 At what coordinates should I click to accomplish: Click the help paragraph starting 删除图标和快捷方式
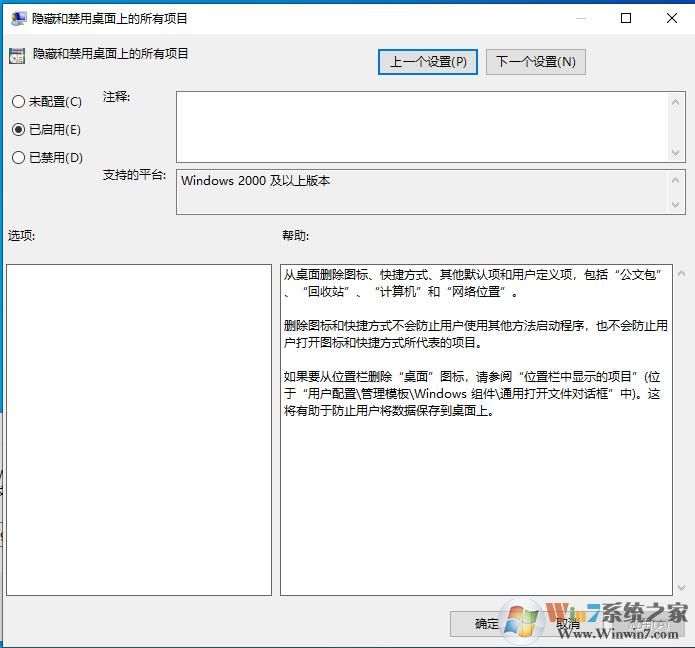coord(476,334)
